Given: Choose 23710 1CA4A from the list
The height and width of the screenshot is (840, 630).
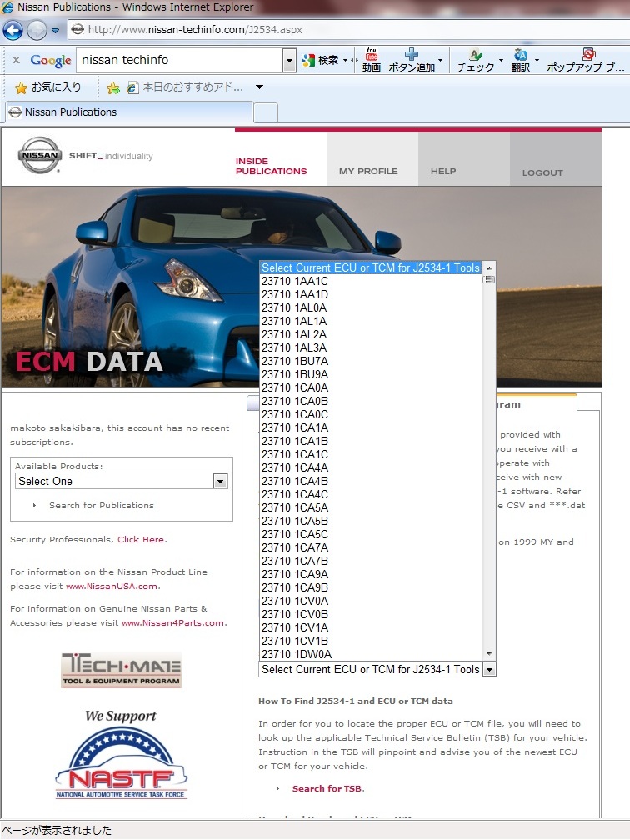Looking at the screenshot, I should 371,467.
